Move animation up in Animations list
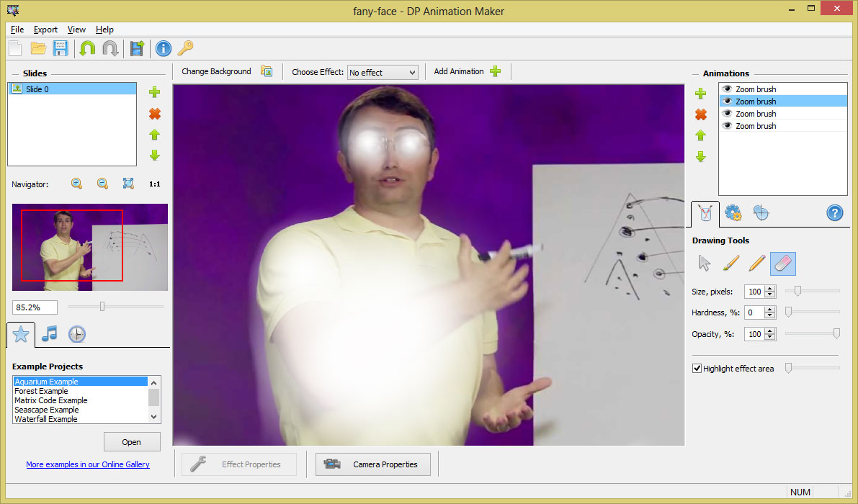Screen dimensions: 858x504 click(x=700, y=135)
